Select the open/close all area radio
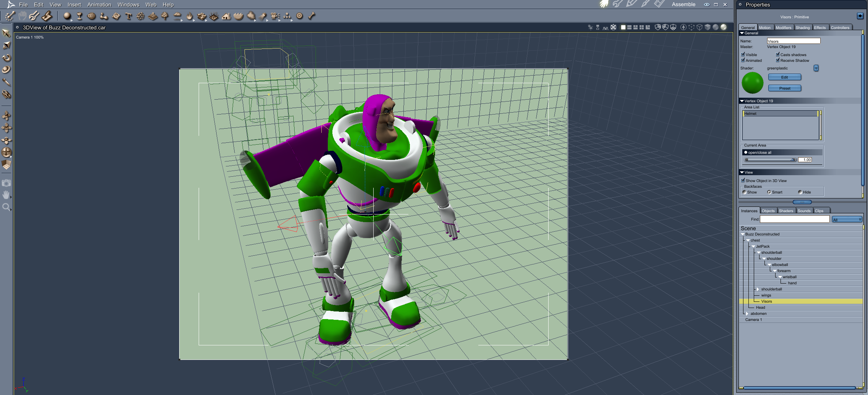Viewport: 868px width, 395px height. (x=746, y=153)
